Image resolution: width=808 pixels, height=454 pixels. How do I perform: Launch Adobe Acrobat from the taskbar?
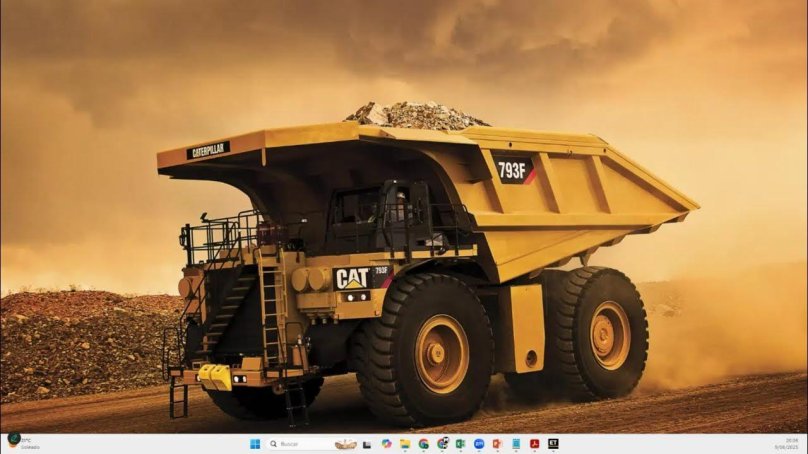point(534,443)
